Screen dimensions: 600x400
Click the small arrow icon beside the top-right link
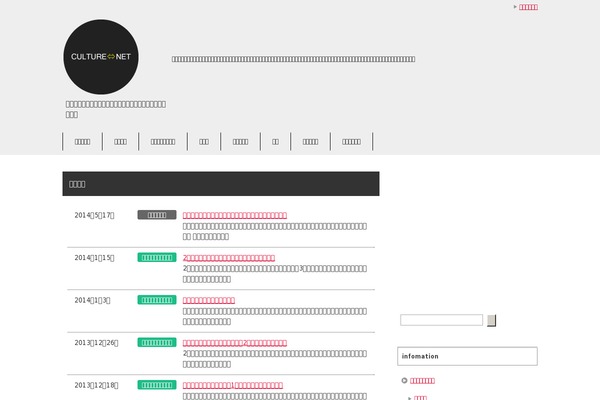(x=515, y=7)
